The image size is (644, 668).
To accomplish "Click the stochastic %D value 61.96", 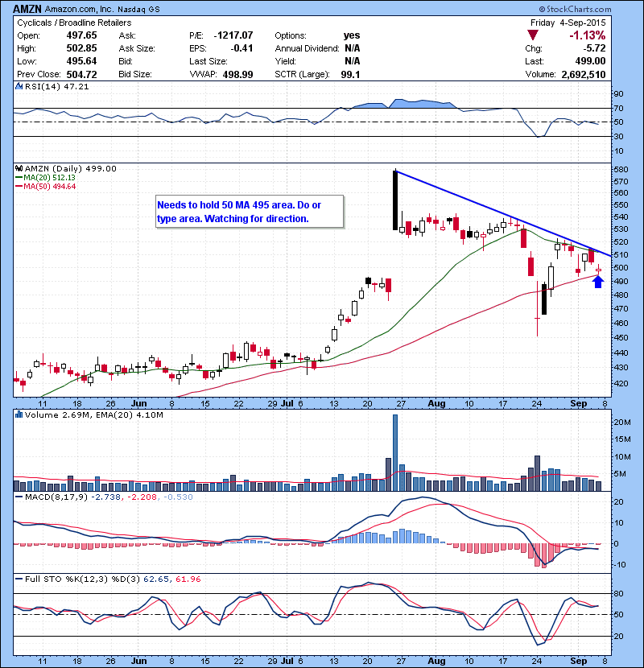I will point(188,579).
